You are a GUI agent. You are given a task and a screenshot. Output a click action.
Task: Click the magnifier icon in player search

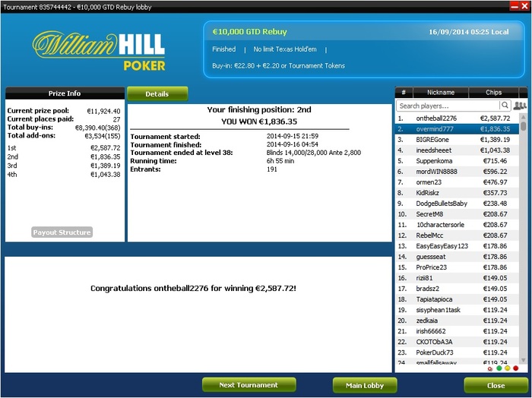pos(505,106)
